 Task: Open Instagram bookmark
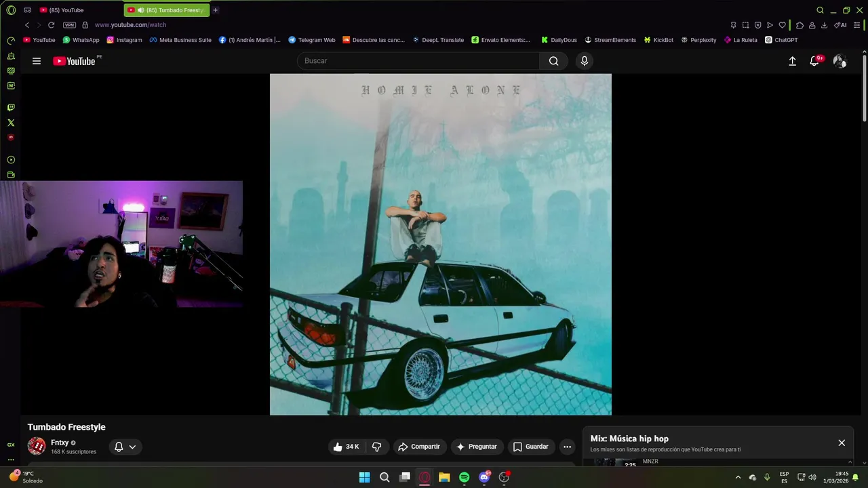(x=124, y=40)
